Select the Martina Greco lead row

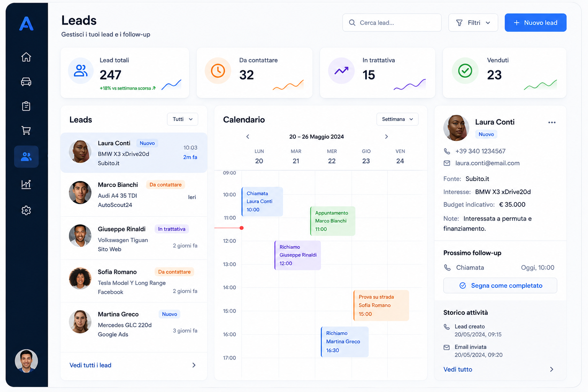click(x=134, y=324)
